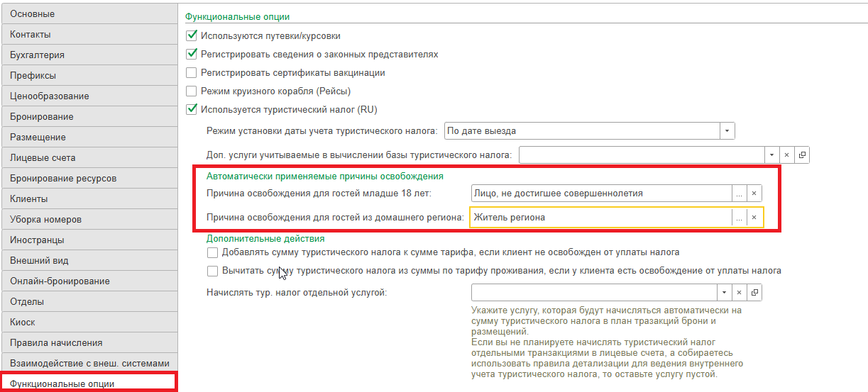The image size is (868, 392).
Task: Switch to the Контакты tab
Action: click(x=88, y=35)
